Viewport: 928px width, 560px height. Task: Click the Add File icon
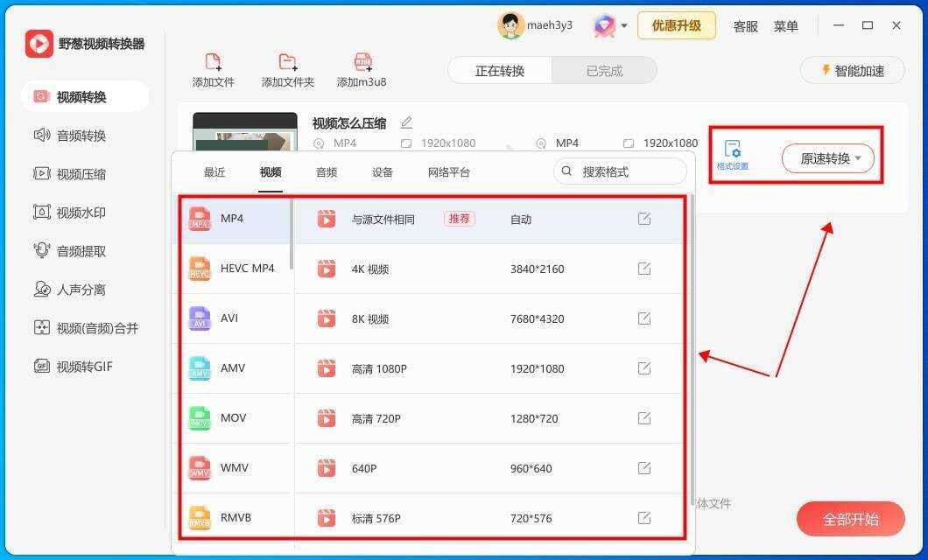pos(213,61)
